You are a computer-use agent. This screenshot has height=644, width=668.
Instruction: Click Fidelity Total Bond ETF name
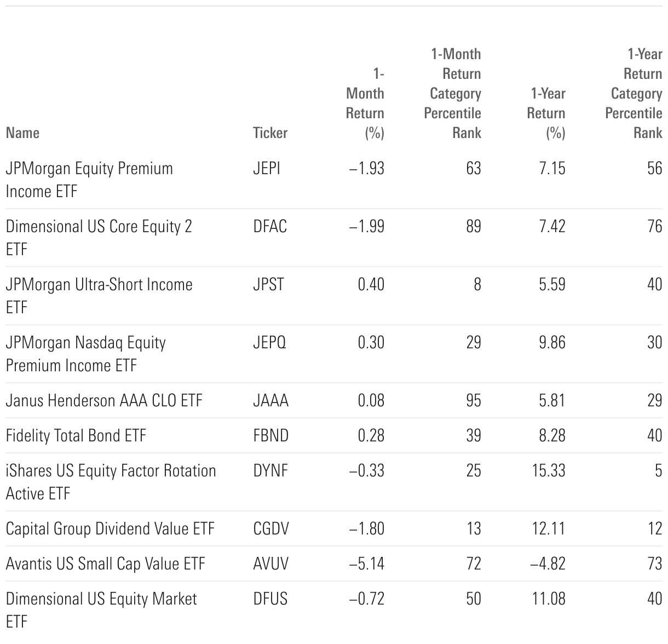(x=76, y=436)
